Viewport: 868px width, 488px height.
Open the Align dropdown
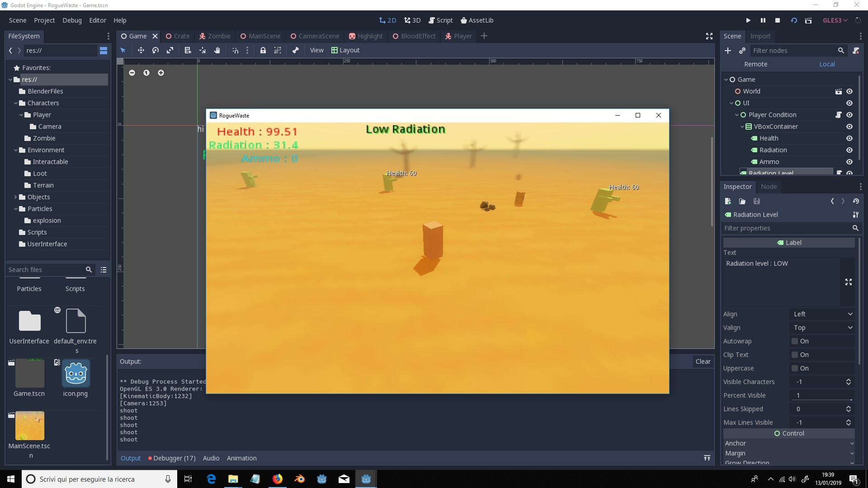click(x=822, y=314)
